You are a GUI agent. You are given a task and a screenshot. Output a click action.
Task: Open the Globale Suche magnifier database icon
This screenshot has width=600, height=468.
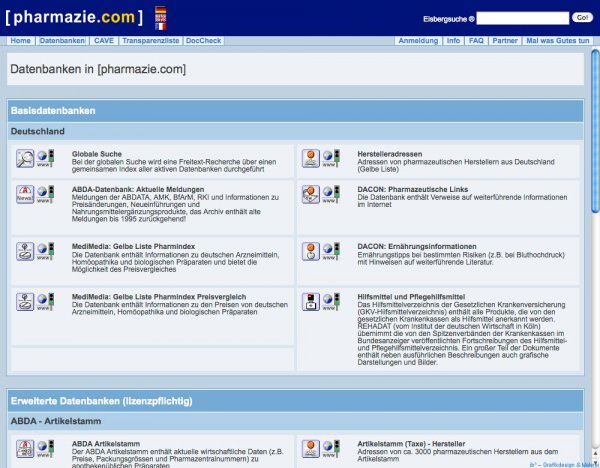point(25,158)
